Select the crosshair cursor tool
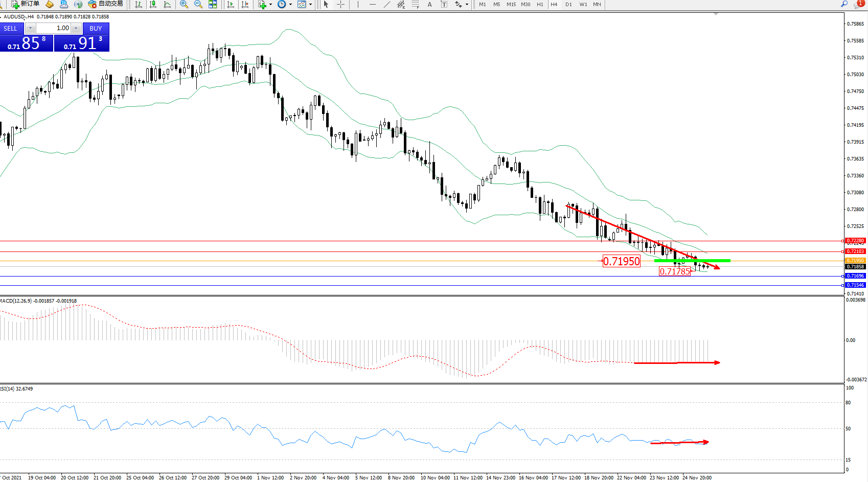This screenshot has height=482, width=868. [340, 4]
